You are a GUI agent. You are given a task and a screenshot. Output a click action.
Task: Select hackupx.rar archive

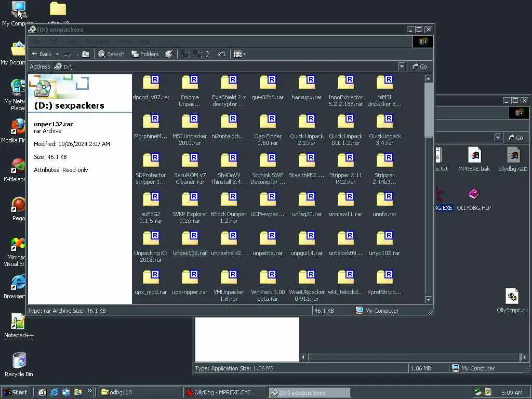[307, 88]
